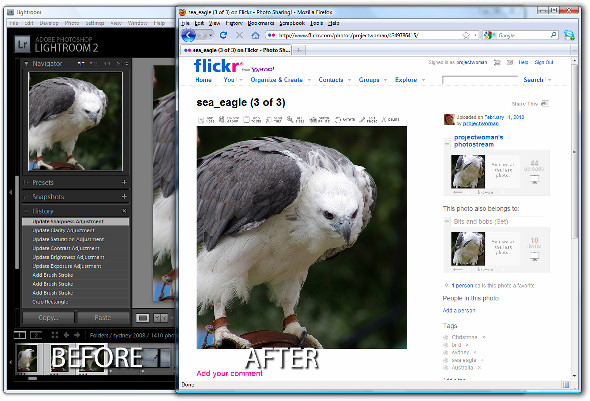The height and width of the screenshot is (401, 590).
Task: Click the Flickr search input field
Action: (480, 80)
